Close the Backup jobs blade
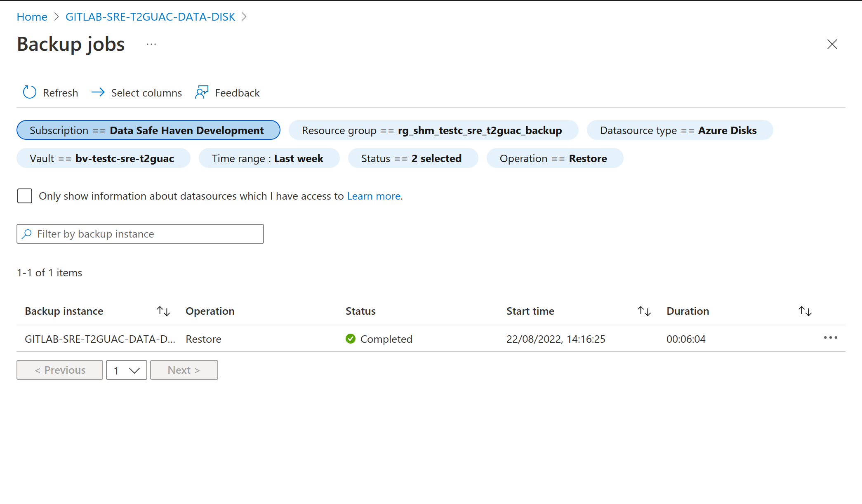The image size is (862, 504). (832, 44)
